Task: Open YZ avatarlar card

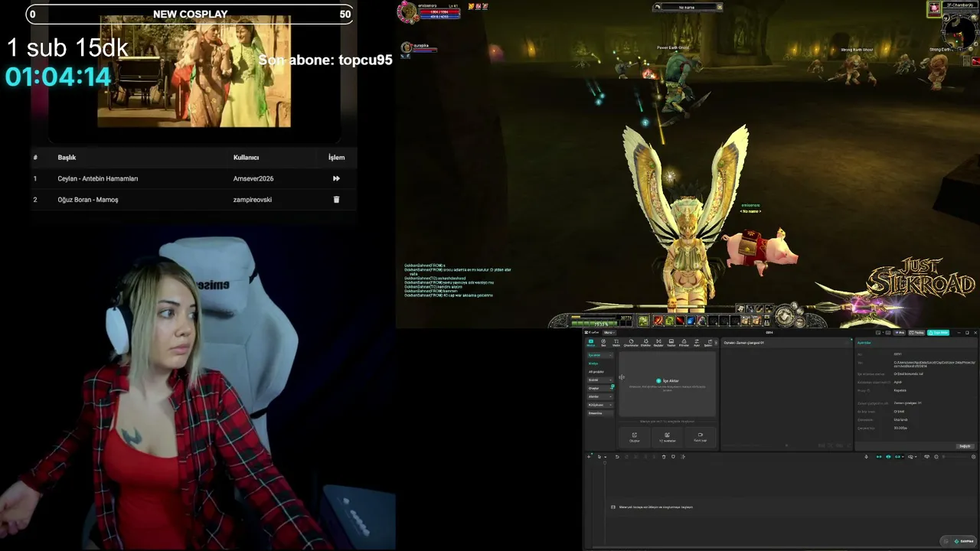Action: 667,437
